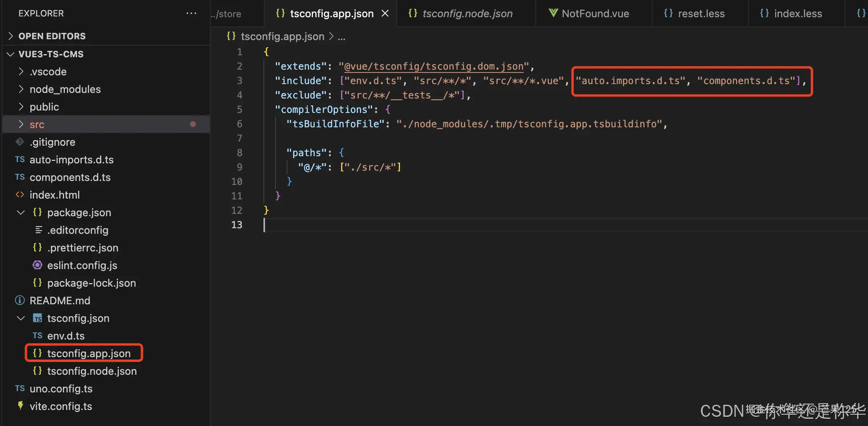Expand the src folder
The height and width of the screenshot is (426, 868).
[21, 124]
